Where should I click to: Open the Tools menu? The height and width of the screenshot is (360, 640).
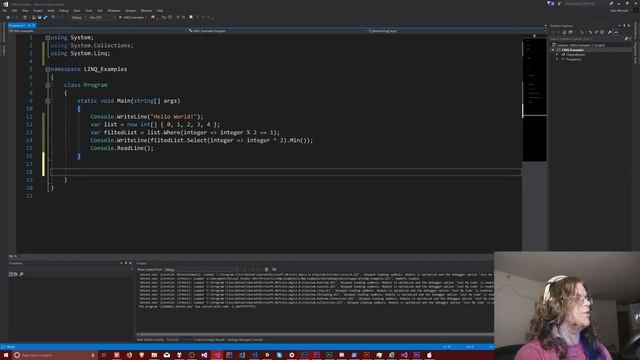click(x=89, y=11)
